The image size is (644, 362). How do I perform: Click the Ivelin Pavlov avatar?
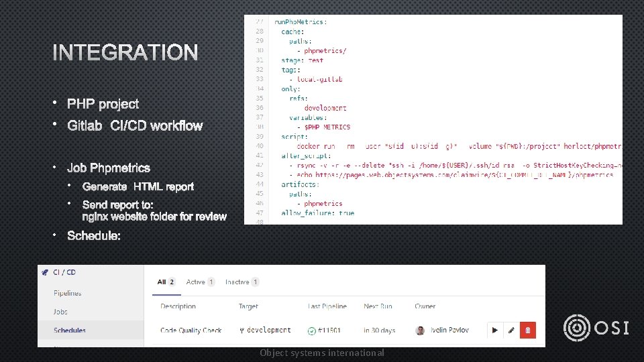[420, 330]
